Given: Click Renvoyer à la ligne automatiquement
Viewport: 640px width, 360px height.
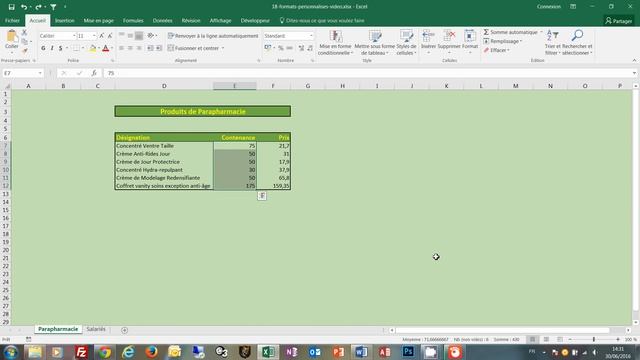Looking at the screenshot, I should (x=213, y=36).
